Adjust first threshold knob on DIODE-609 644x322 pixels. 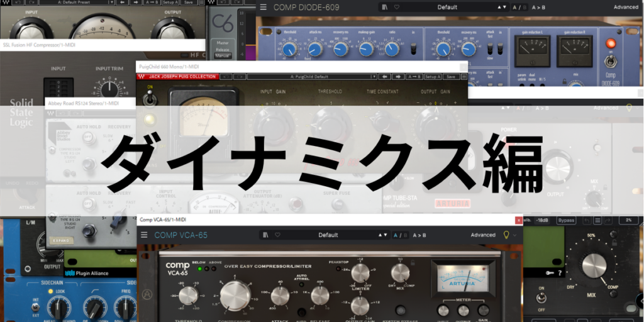pyautogui.click(x=289, y=49)
